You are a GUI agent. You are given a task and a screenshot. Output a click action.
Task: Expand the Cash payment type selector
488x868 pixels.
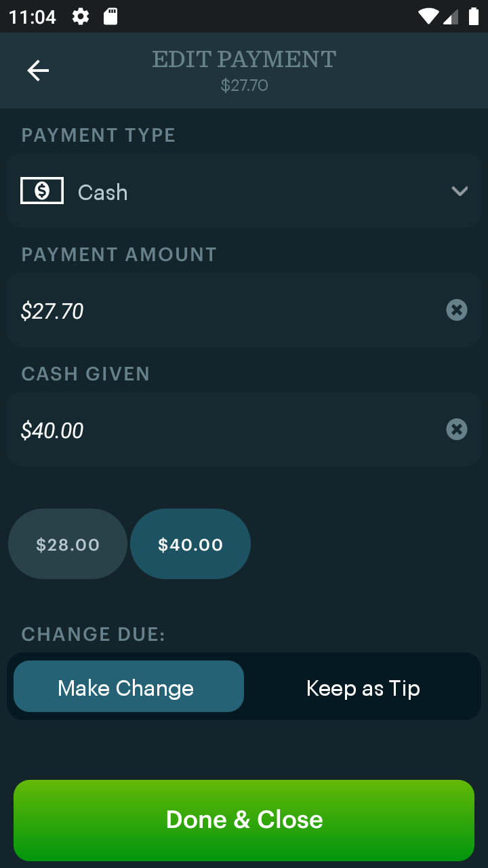pos(244,191)
